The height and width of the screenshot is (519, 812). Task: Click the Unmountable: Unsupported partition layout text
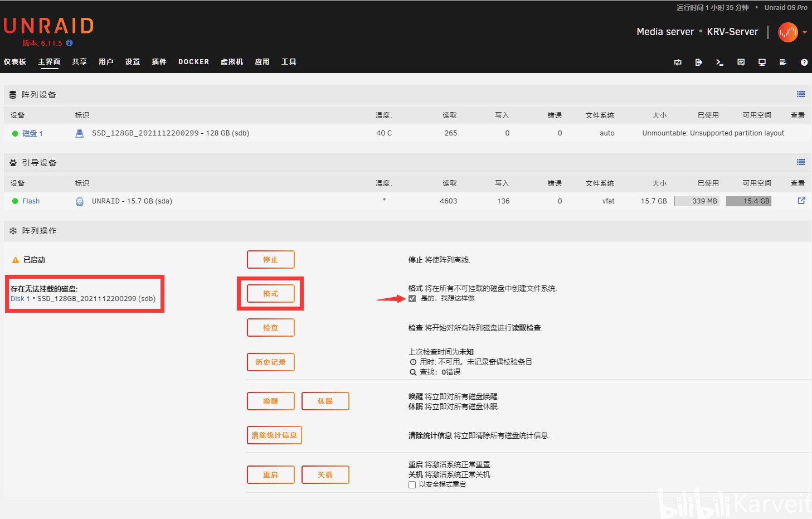click(x=713, y=133)
